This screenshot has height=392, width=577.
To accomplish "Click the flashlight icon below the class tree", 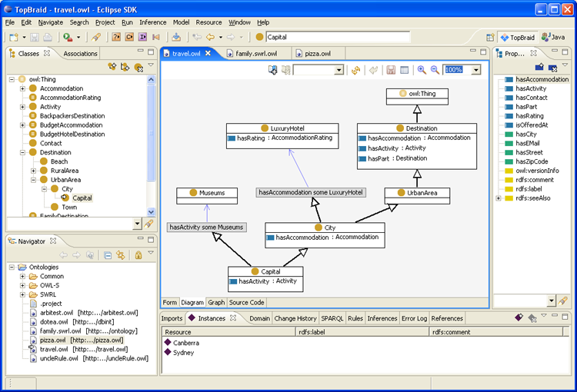I will pyautogui.click(x=148, y=224).
